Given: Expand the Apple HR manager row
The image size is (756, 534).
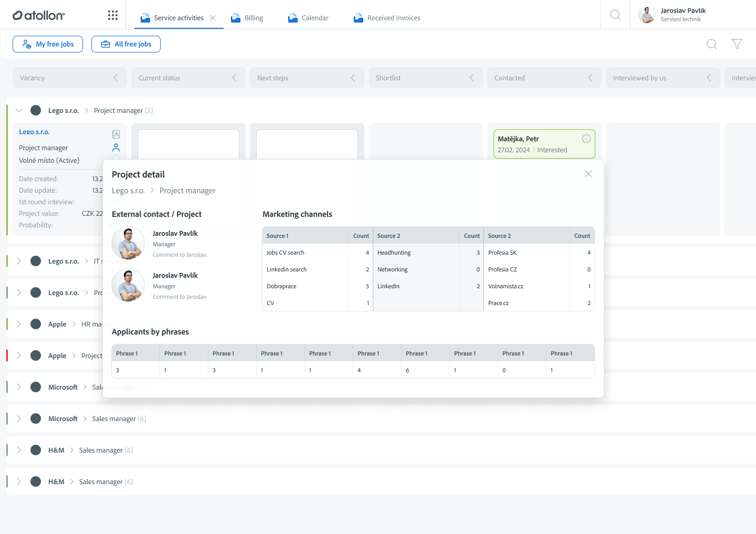Looking at the screenshot, I should pyautogui.click(x=19, y=324).
